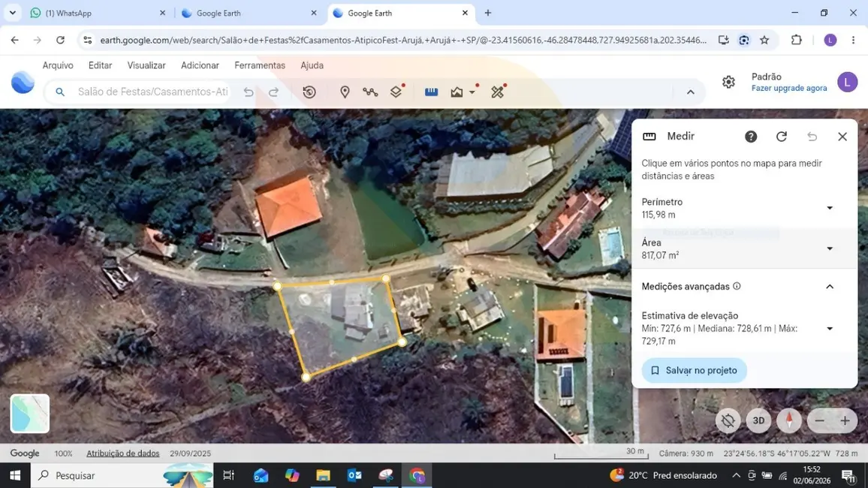Open the map layers icon

coord(396,92)
